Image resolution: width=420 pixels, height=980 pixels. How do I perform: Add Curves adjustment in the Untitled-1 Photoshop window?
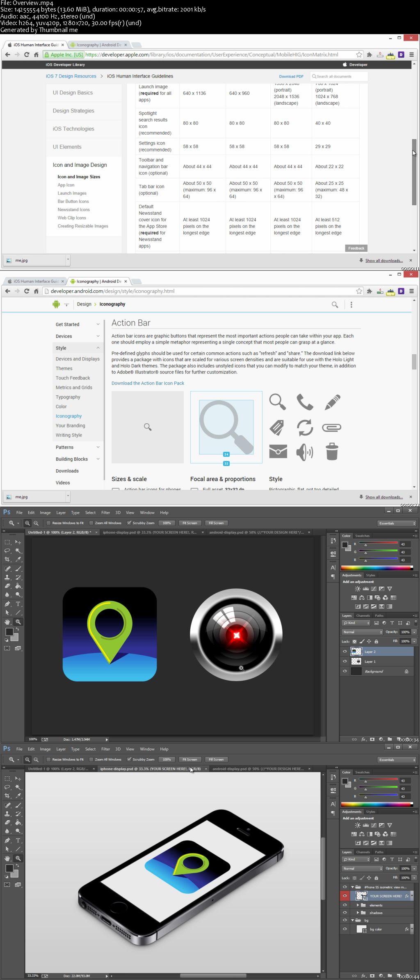coord(374,589)
